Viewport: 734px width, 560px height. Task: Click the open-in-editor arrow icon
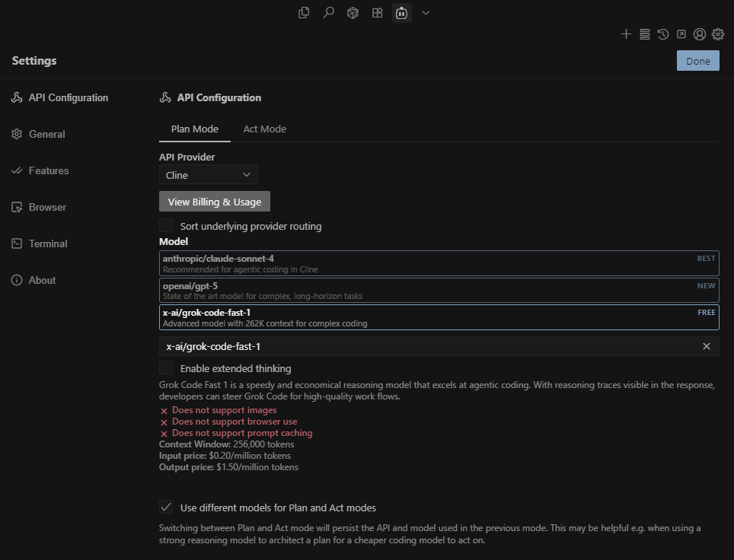point(681,34)
